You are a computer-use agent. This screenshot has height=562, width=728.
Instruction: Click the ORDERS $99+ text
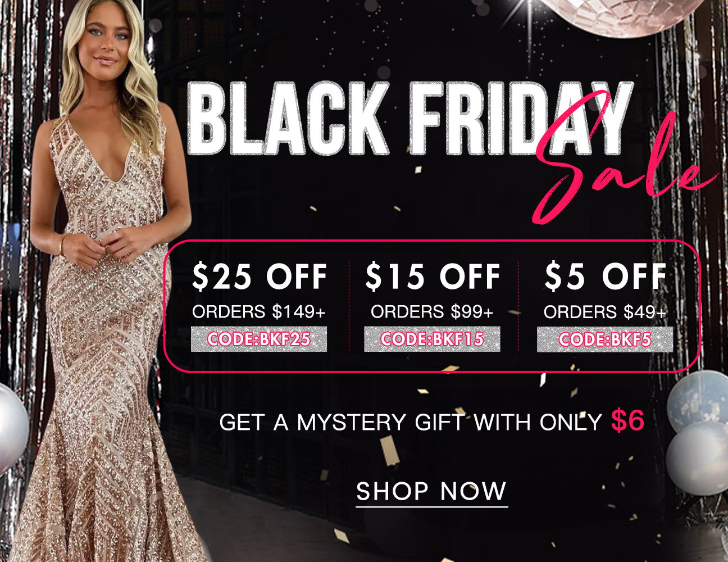[x=432, y=311]
